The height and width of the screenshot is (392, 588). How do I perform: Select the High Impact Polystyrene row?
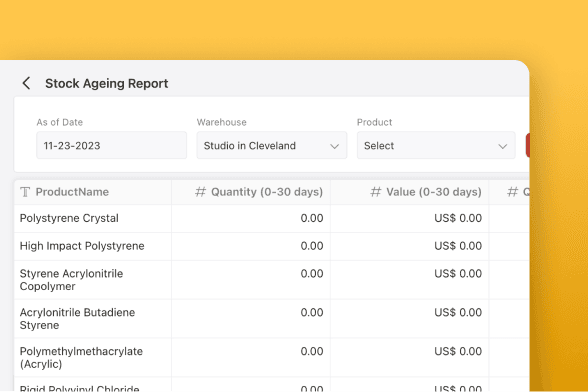pyautogui.click(x=272, y=246)
